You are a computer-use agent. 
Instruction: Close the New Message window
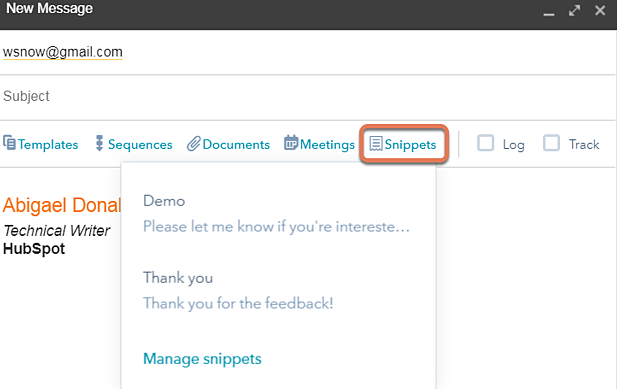(600, 11)
